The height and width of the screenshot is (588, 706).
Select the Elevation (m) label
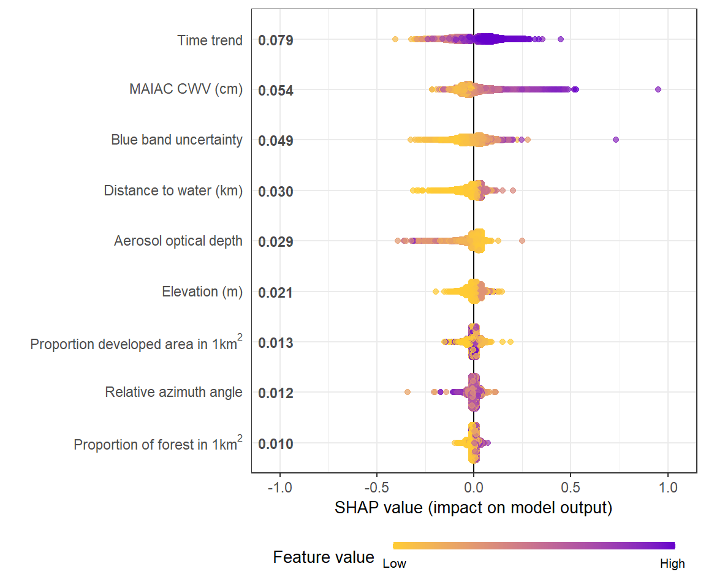click(202, 292)
